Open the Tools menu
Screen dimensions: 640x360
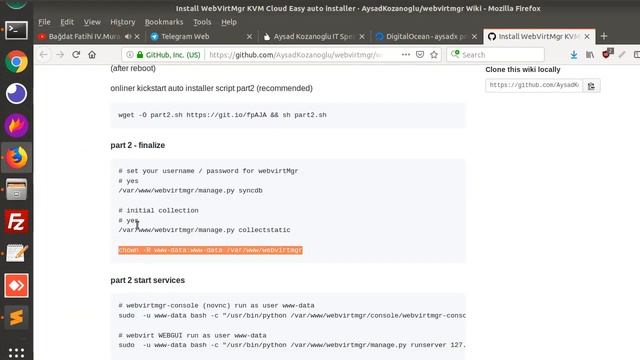pyautogui.click(x=202, y=22)
